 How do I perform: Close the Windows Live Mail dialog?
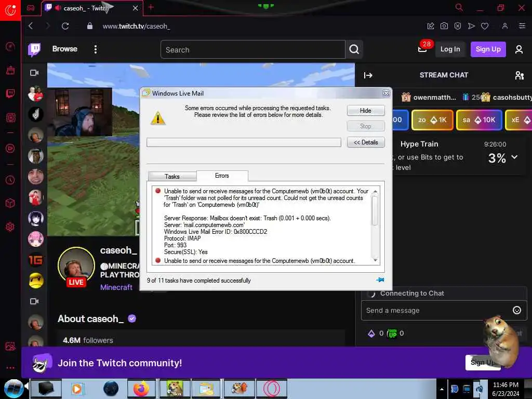386,94
